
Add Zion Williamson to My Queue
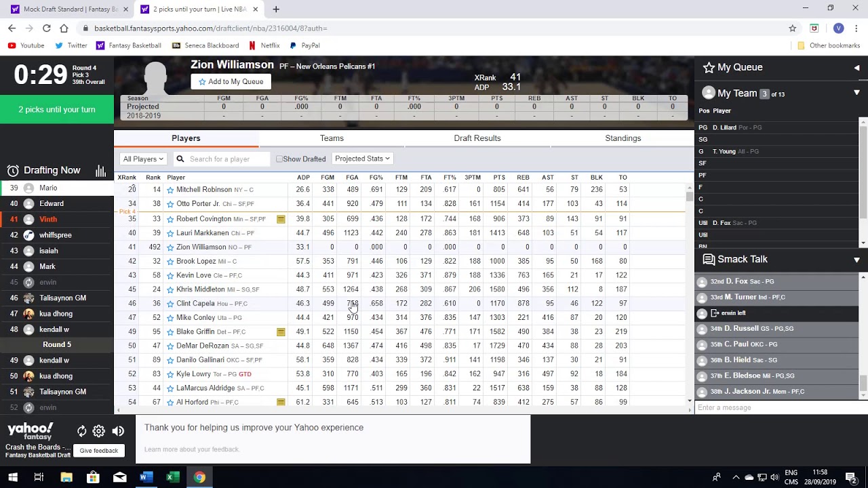coord(231,81)
